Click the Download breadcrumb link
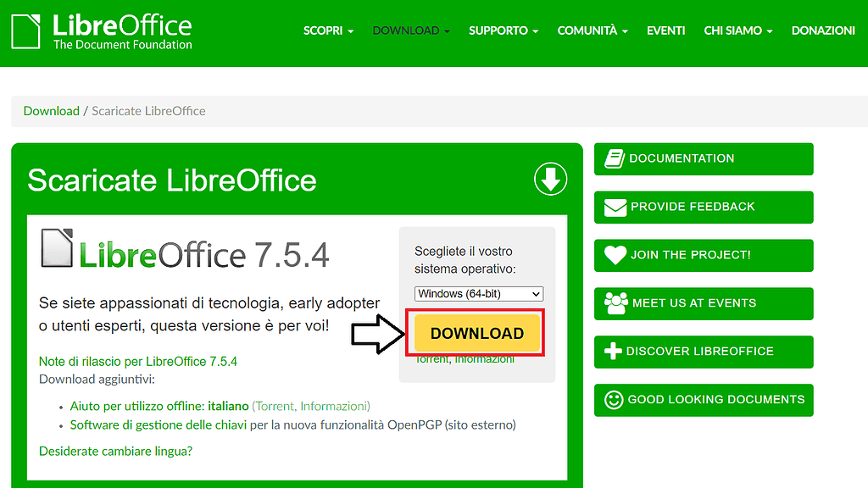The height and width of the screenshot is (488, 868). [x=51, y=111]
